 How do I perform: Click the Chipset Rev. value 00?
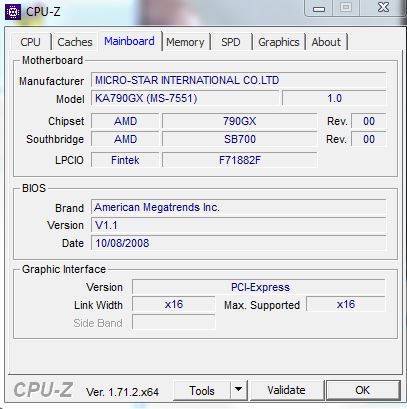coord(369,121)
